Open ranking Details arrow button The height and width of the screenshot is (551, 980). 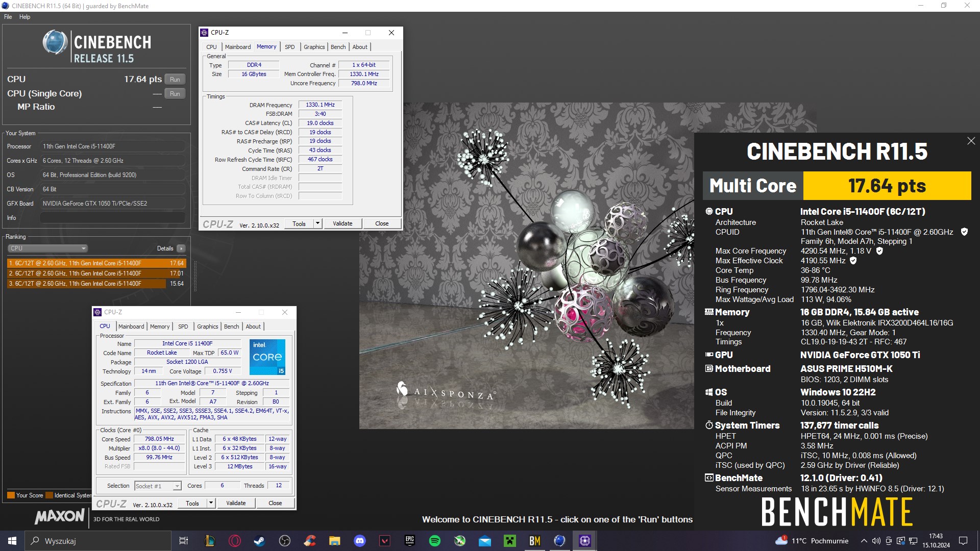[181, 248]
